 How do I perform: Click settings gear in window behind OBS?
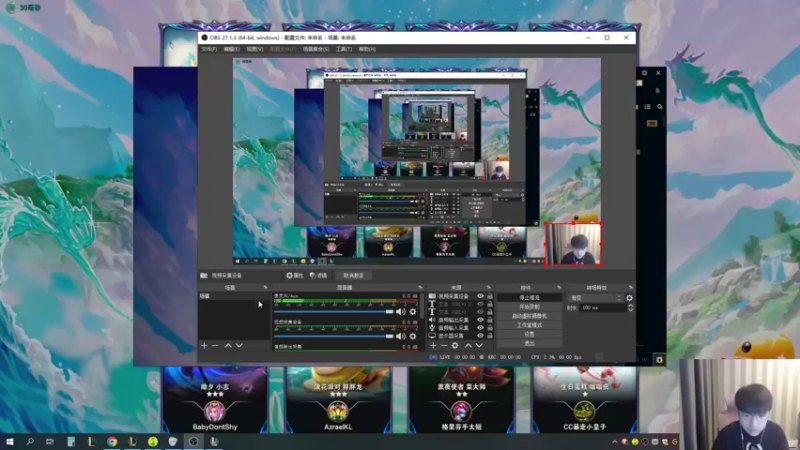click(x=644, y=73)
